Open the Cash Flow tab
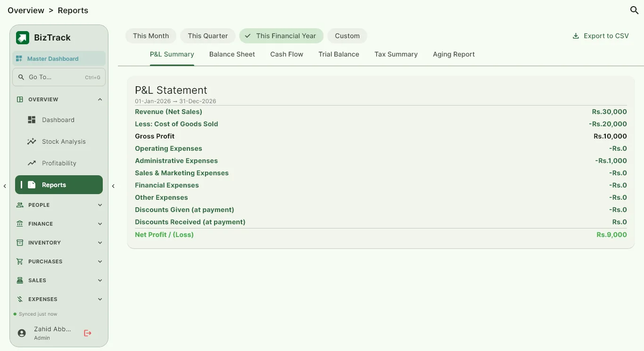The width and height of the screenshot is (644, 351). 287,54
